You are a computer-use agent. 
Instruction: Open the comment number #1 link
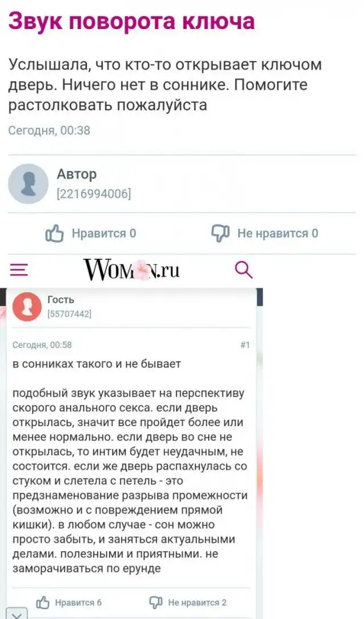[x=245, y=345]
